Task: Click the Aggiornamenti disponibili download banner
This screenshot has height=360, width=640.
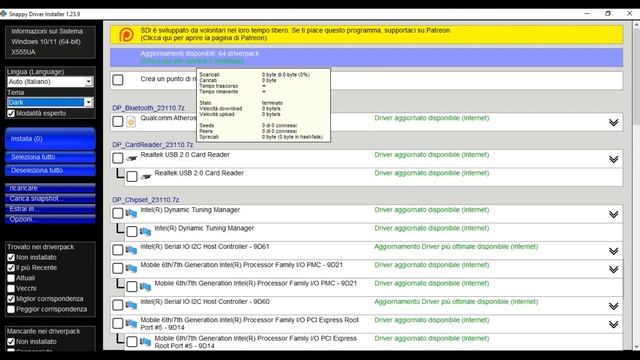Action: click(x=367, y=57)
